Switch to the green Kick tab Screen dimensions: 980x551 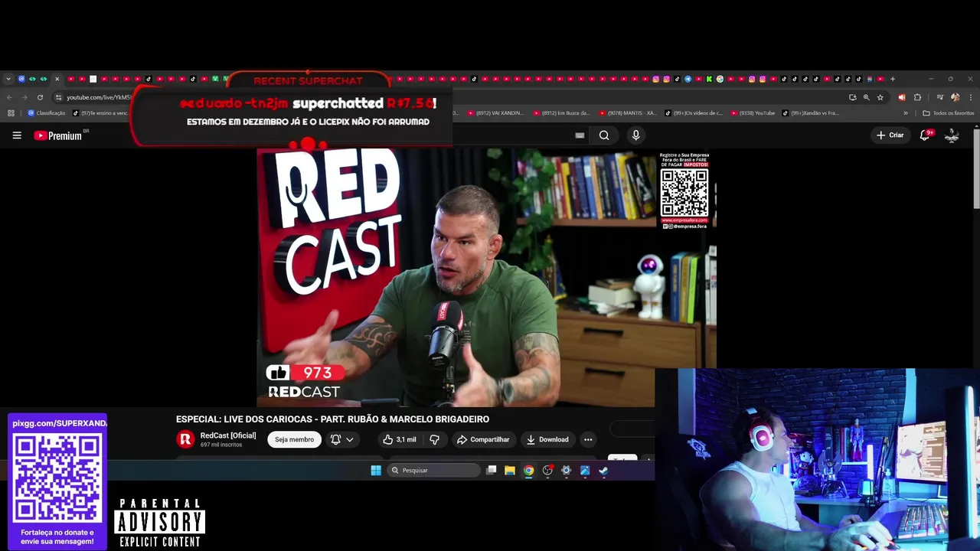pyautogui.click(x=709, y=79)
